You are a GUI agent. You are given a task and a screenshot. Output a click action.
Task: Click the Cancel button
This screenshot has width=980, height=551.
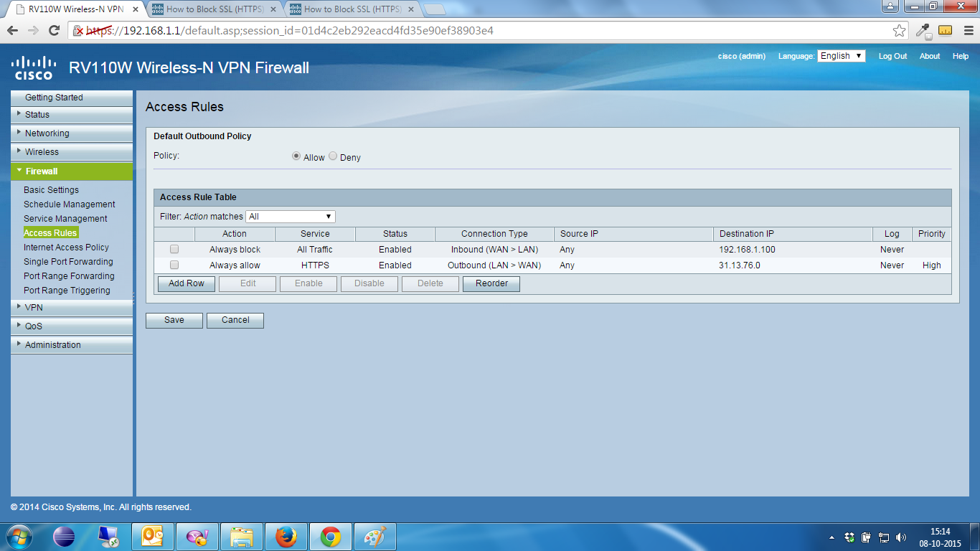(235, 320)
